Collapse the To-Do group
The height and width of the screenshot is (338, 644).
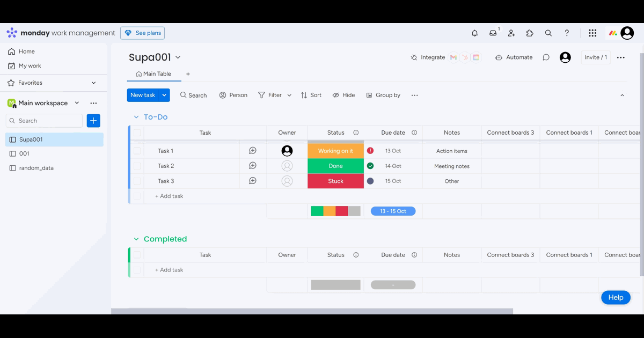[x=136, y=117]
